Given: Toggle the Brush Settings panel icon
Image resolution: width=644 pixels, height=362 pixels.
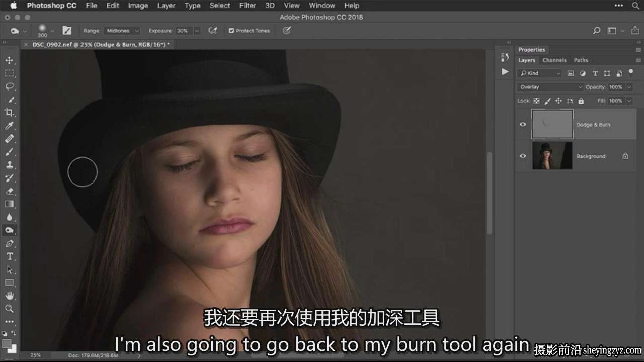Looking at the screenshot, I should pyautogui.click(x=67, y=31).
